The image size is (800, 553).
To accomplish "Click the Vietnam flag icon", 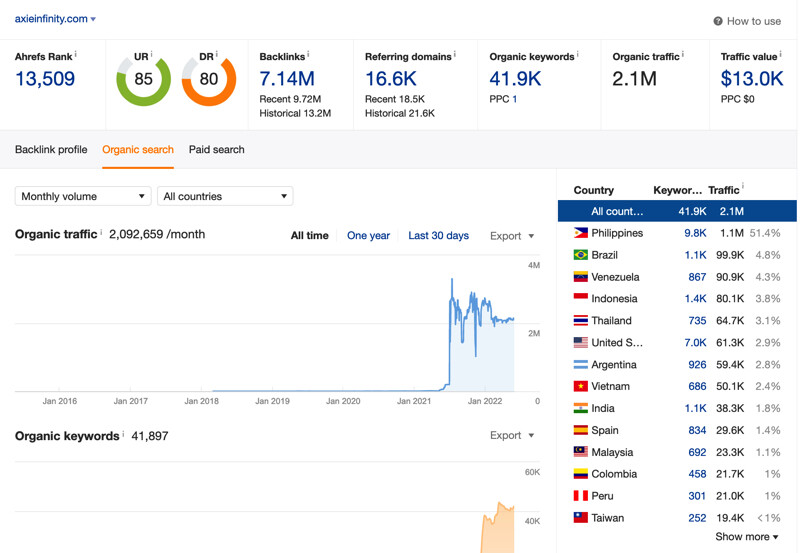I will point(581,386).
